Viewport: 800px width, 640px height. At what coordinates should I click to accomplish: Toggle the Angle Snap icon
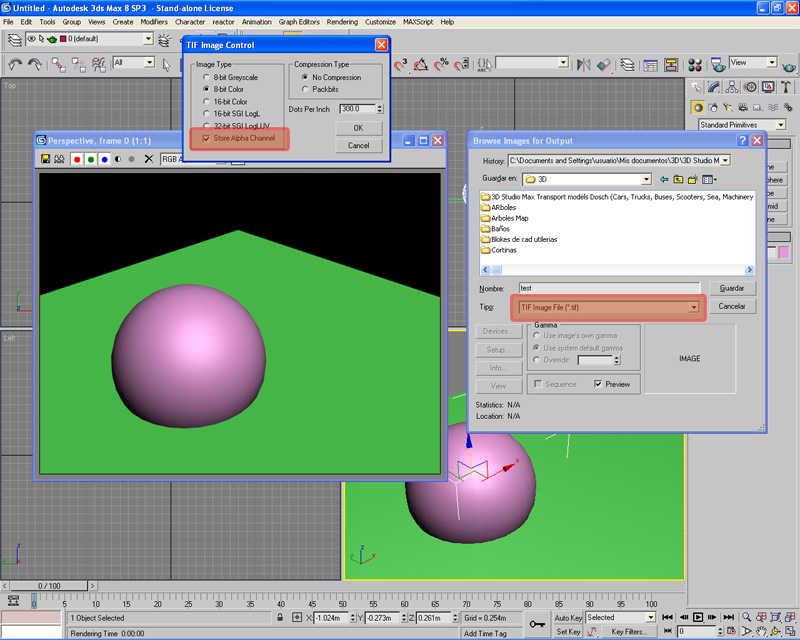tap(421, 65)
